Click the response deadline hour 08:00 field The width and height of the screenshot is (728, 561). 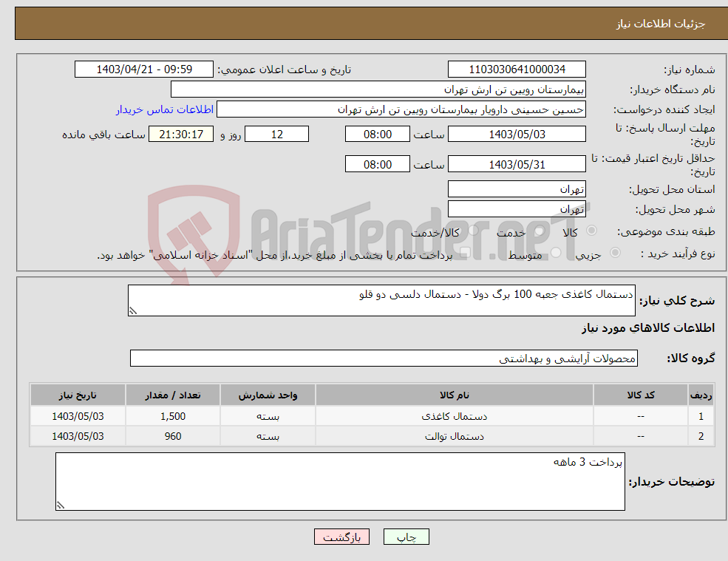378,135
